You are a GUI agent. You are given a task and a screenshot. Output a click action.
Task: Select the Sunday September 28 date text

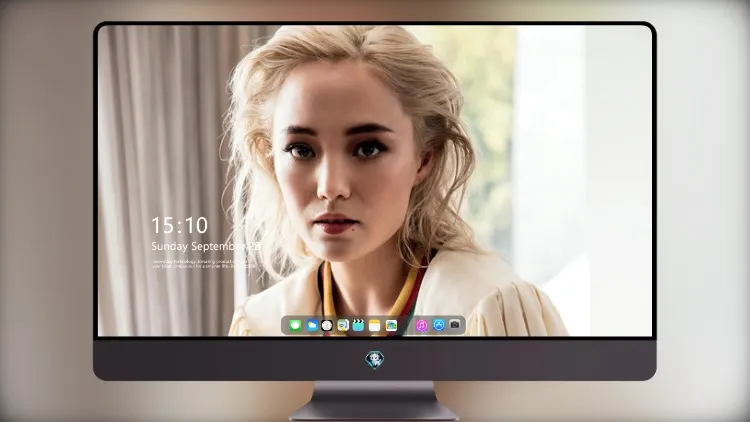pos(206,246)
